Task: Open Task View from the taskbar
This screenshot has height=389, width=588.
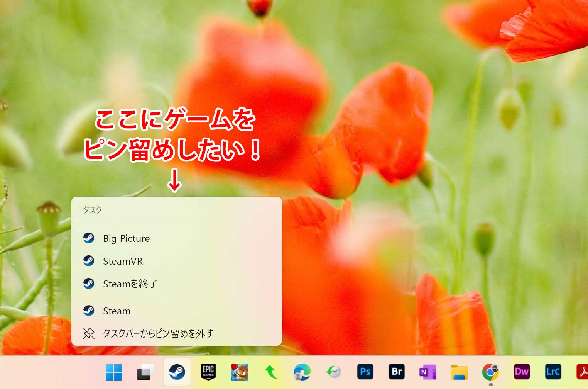Action: tap(145, 372)
